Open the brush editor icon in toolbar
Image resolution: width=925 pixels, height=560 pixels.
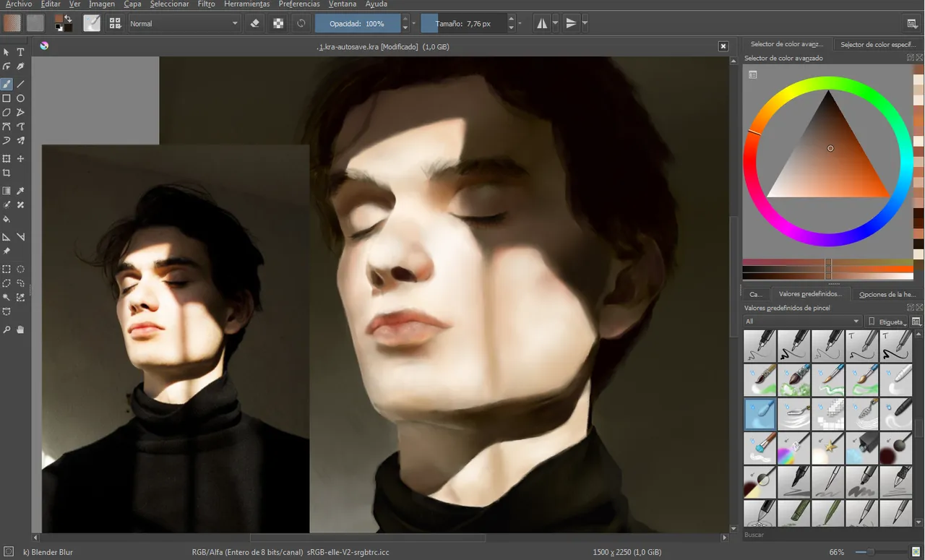(x=92, y=23)
